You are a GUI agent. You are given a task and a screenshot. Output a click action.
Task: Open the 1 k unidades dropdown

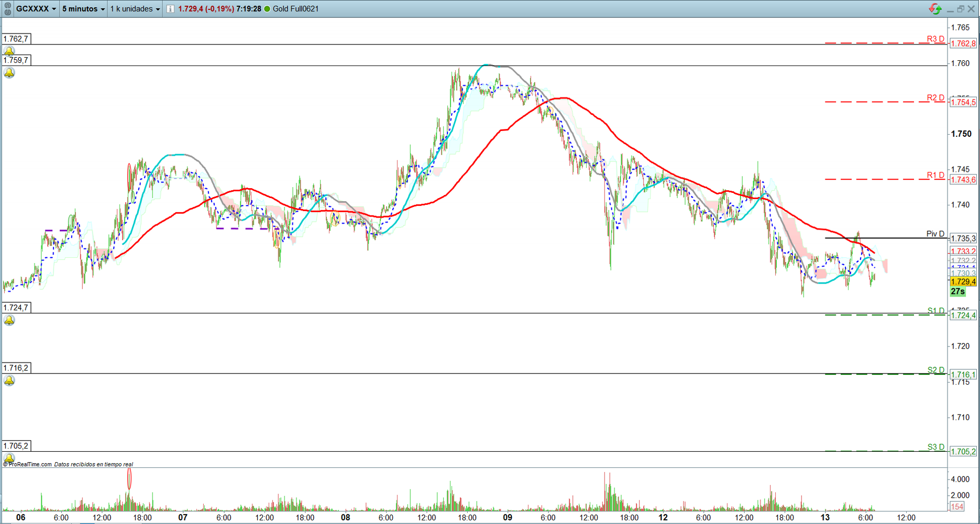click(135, 9)
